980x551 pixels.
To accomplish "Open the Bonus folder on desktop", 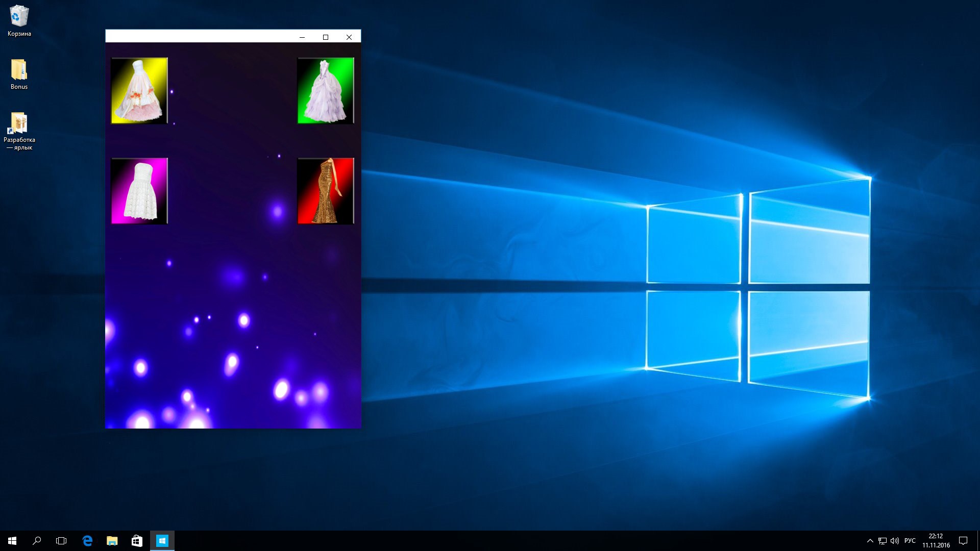I will click(19, 70).
